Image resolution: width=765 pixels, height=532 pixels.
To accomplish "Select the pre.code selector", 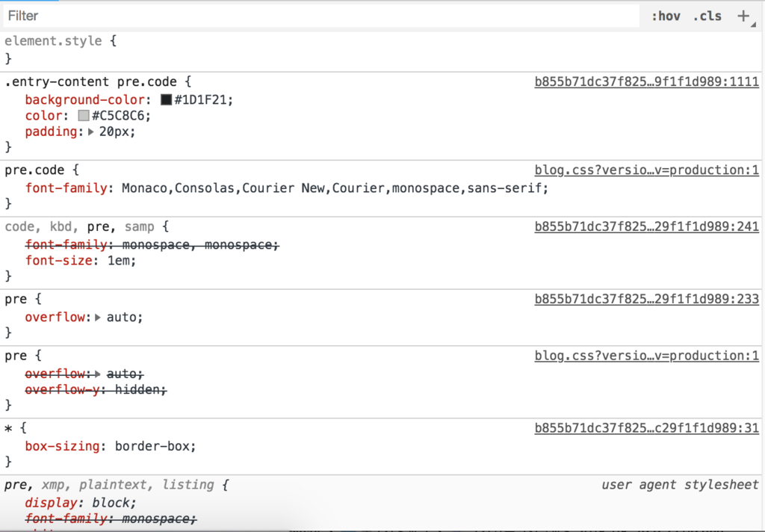I will coord(34,170).
